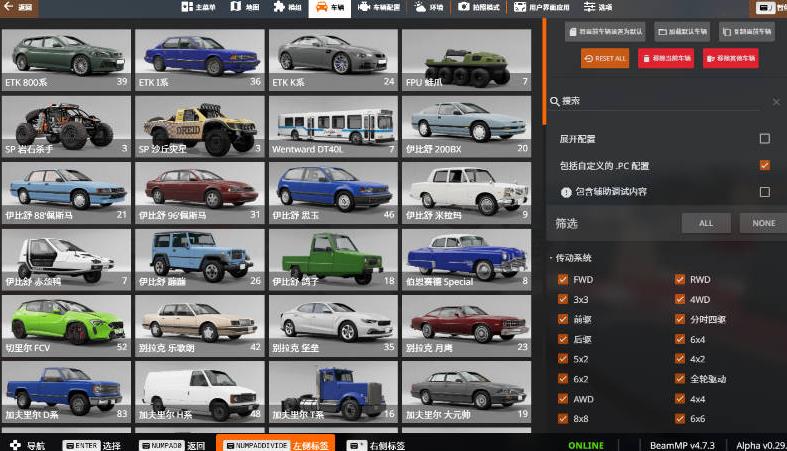Select the 伯恩赛德 Special blue classic car
Image resolution: width=787 pixels, height=451 pixels.
(x=467, y=259)
